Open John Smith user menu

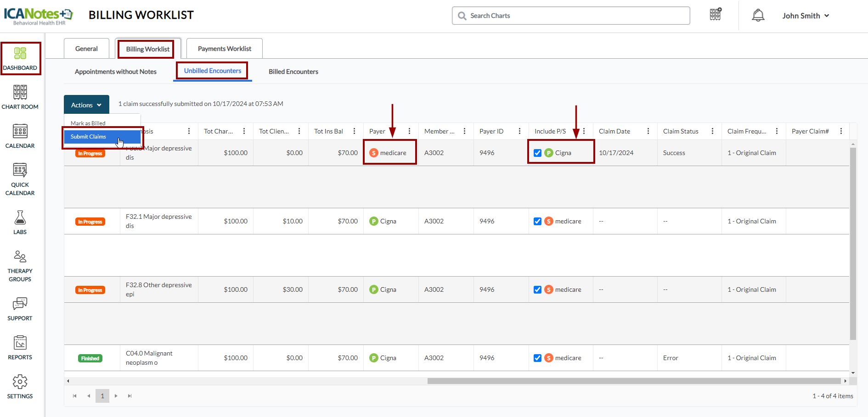[x=806, y=16]
